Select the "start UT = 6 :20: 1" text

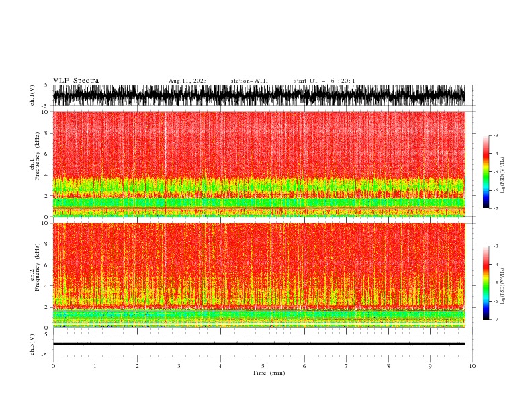[324, 81]
